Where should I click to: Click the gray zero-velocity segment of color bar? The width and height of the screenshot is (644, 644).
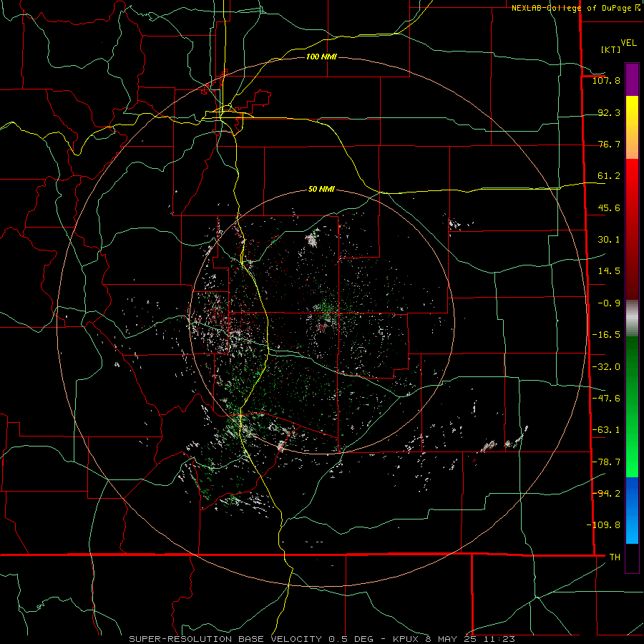tap(632, 318)
